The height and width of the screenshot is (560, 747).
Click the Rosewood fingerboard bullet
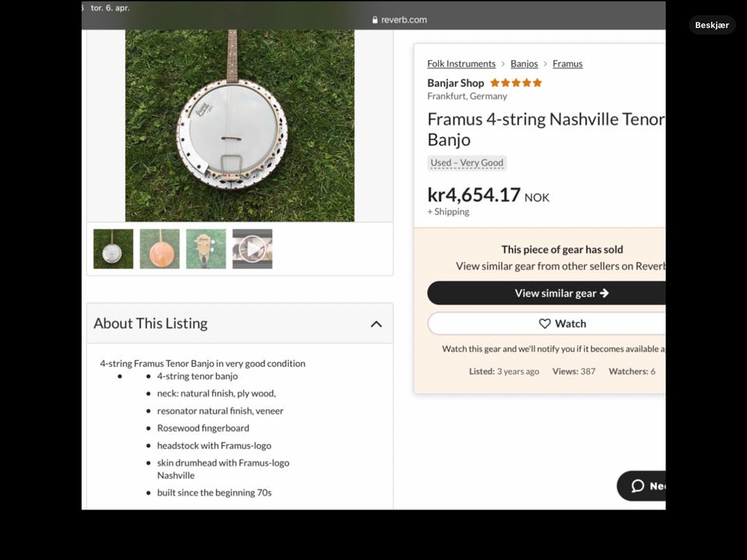203,428
